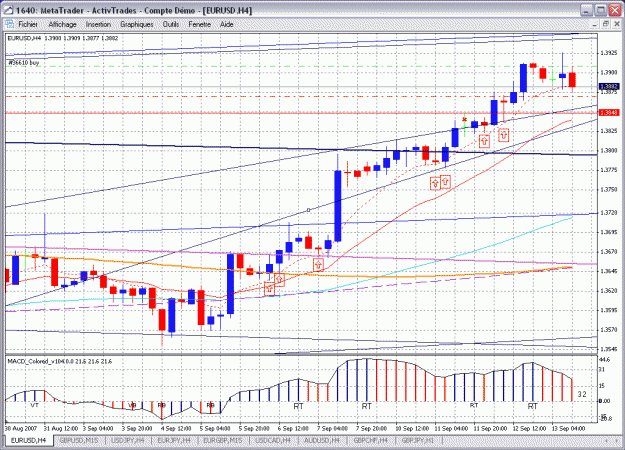Viewport: 625px width, 450px height.
Task: Click the 44.6 MACD scale value
Action: 605,360
